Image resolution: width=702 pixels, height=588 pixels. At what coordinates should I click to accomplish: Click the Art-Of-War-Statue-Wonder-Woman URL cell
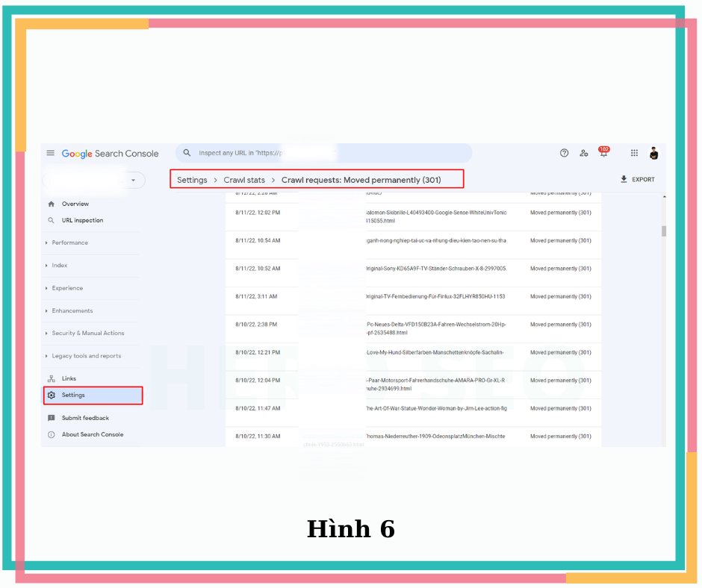[x=436, y=408]
